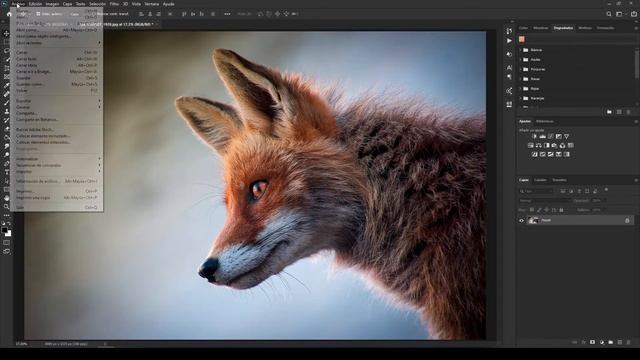Expand the Rosas gradient folder
The height and width of the screenshot is (360, 640).
pyautogui.click(x=520, y=79)
